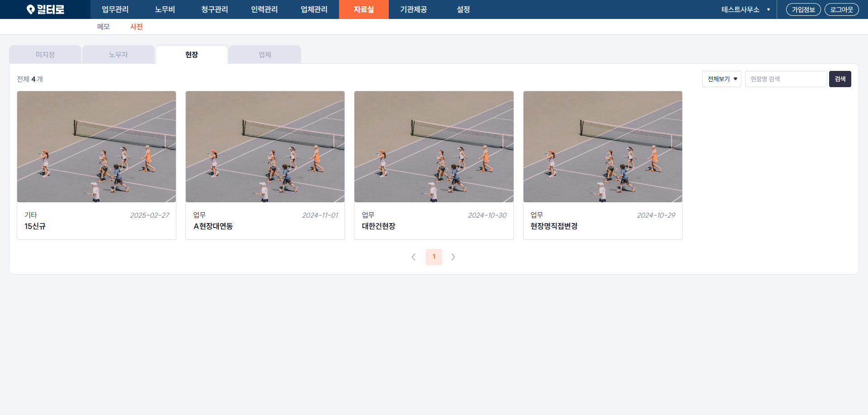The image size is (868, 415).
Task: Open the 메모 sub-menu
Action: (x=104, y=27)
